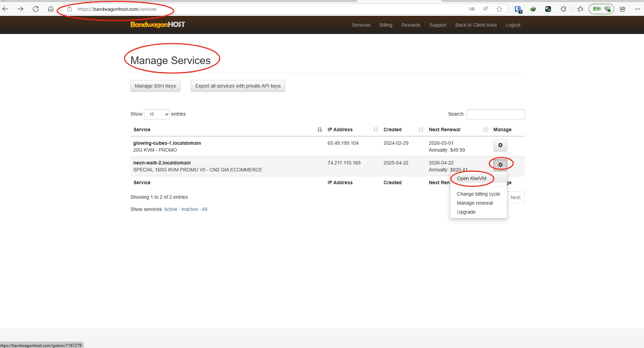Image resolution: width=644 pixels, height=348 pixels.
Task: Click Showing 1 to 2 of 2 entries
Action: pos(159,197)
